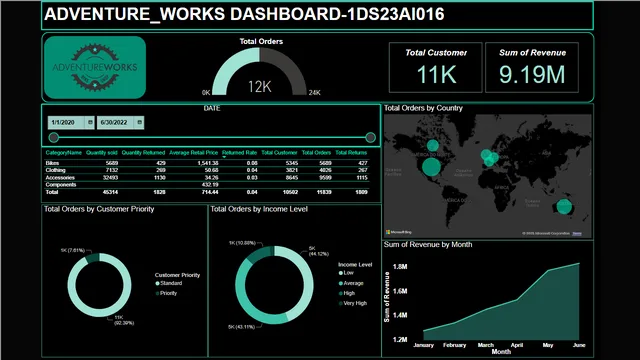
Task: Click the May data point on revenue chart
Action: (x=548, y=270)
